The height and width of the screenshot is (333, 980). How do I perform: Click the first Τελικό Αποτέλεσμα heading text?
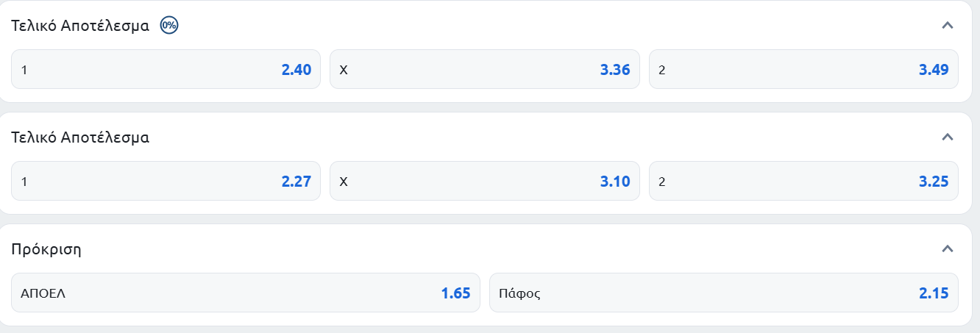80,26
